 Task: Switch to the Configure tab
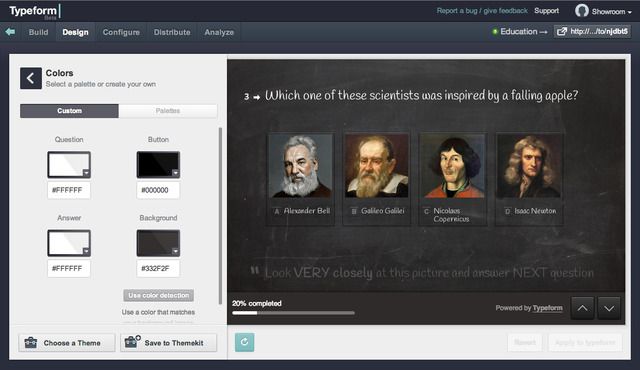click(121, 32)
